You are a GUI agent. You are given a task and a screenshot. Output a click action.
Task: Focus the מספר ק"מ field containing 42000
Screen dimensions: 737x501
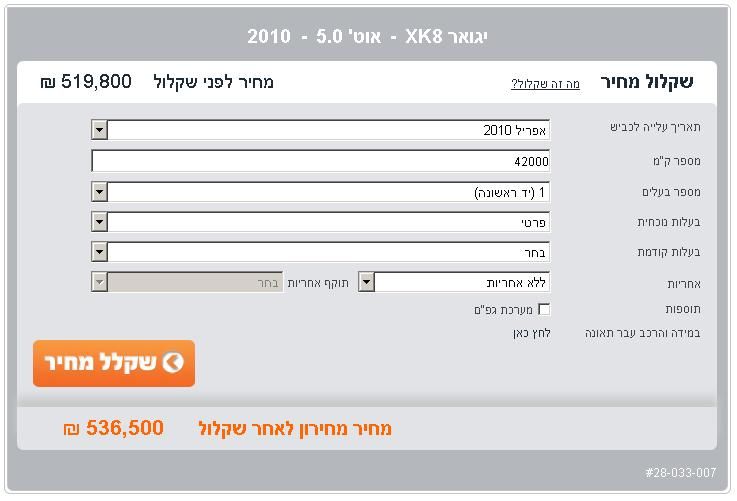click(320, 161)
